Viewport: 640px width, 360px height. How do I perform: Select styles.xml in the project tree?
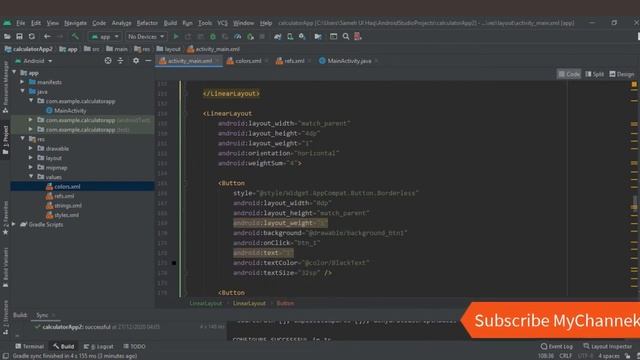[x=62, y=215]
